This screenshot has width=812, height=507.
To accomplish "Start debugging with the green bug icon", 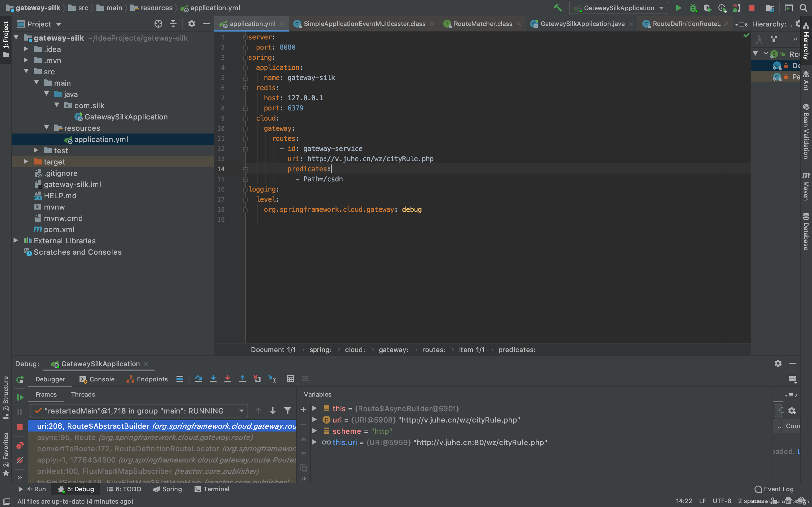I will tap(693, 8).
